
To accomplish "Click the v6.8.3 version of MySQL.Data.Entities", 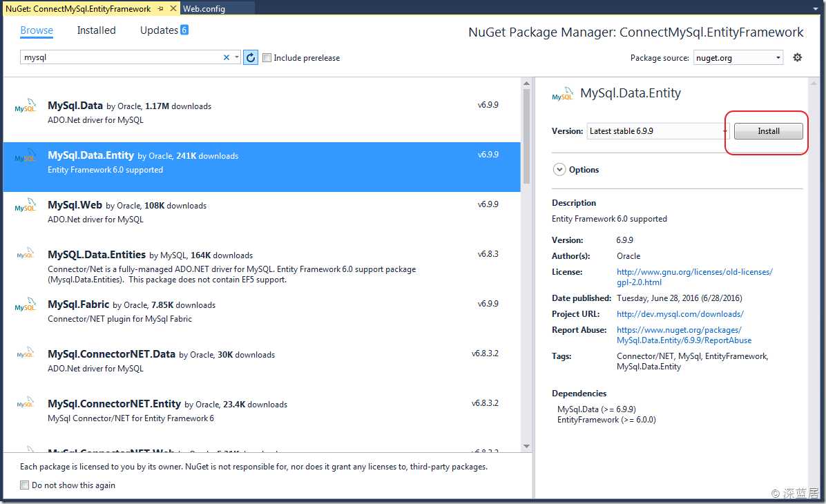I will coord(488,254).
